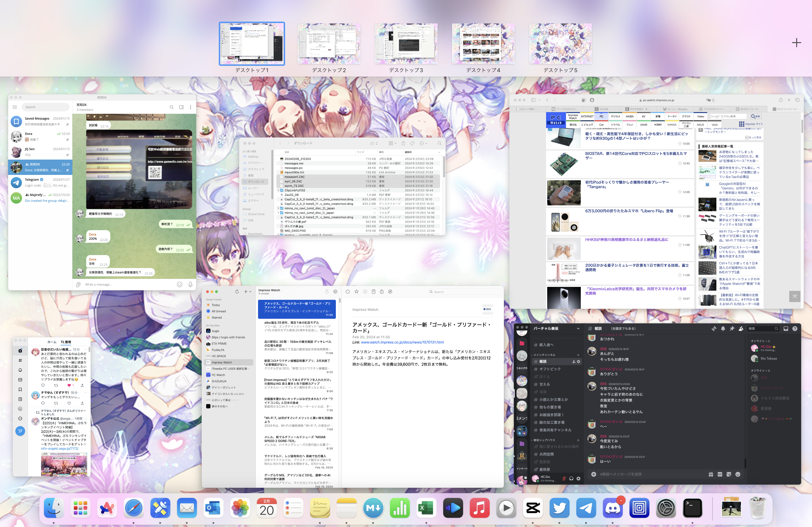Click attachment paperclip in Telegram

(x=78, y=284)
